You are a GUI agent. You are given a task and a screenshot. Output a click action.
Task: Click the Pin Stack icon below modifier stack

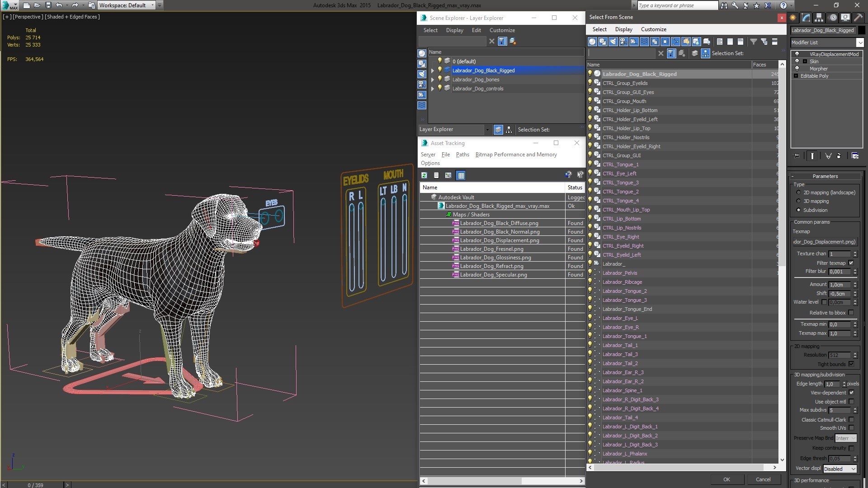click(x=797, y=156)
